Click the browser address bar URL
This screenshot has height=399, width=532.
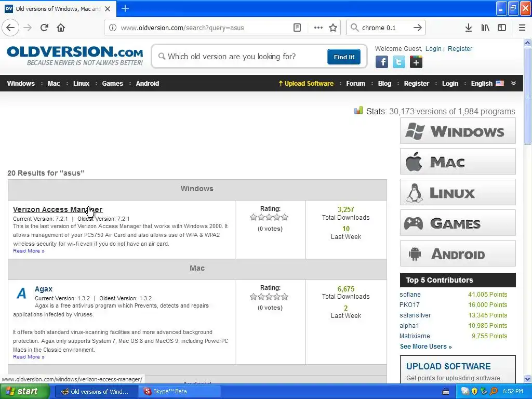[x=182, y=28]
